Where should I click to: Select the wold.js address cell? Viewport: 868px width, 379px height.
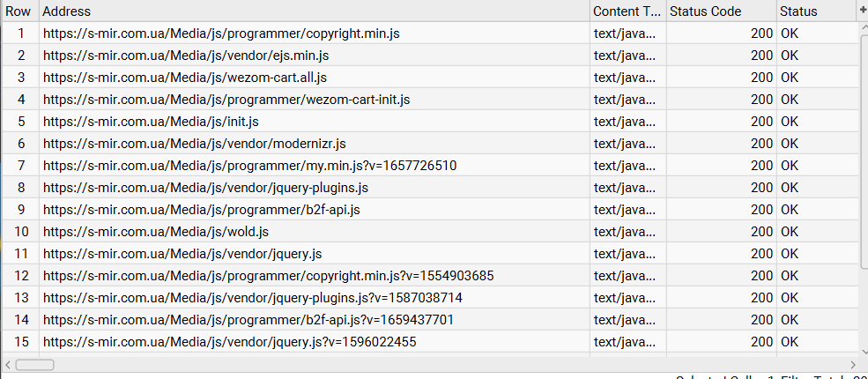(155, 232)
